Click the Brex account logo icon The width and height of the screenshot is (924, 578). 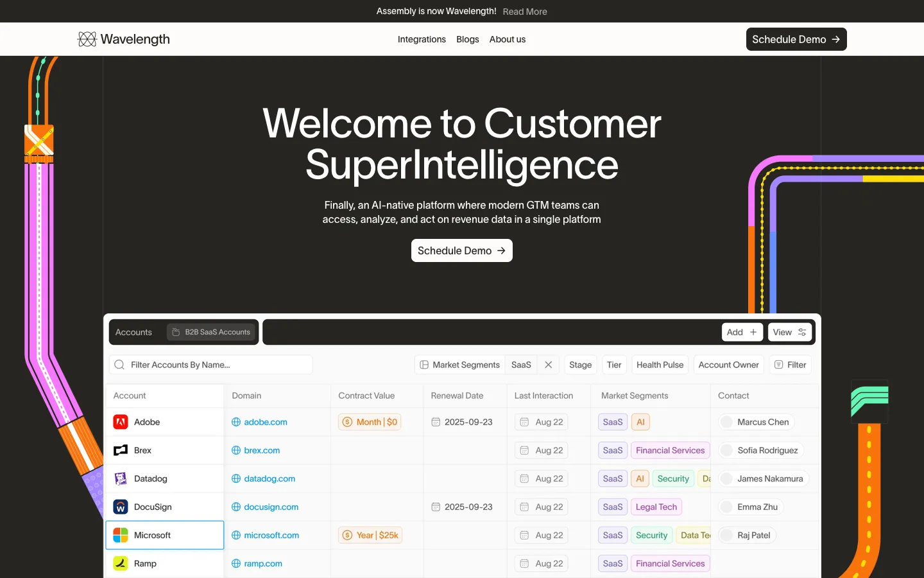point(121,450)
